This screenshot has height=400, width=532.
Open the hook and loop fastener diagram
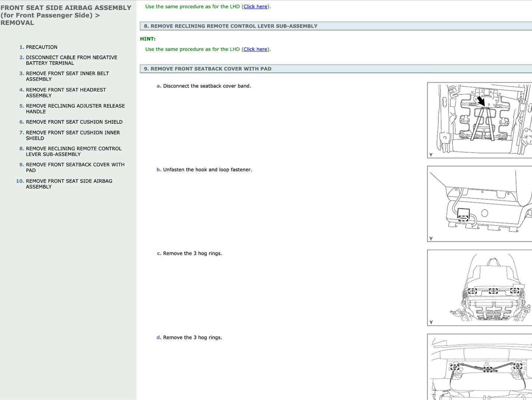479,204
